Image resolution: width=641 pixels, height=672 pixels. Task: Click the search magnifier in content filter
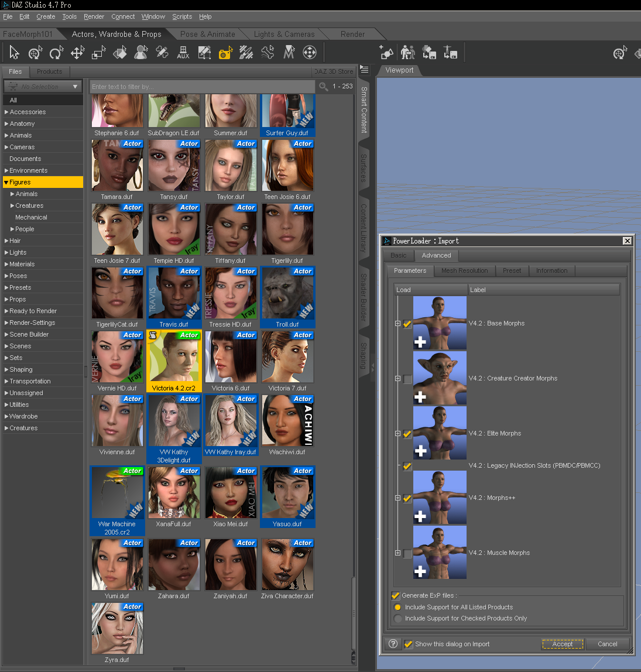(x=324, y=87)
